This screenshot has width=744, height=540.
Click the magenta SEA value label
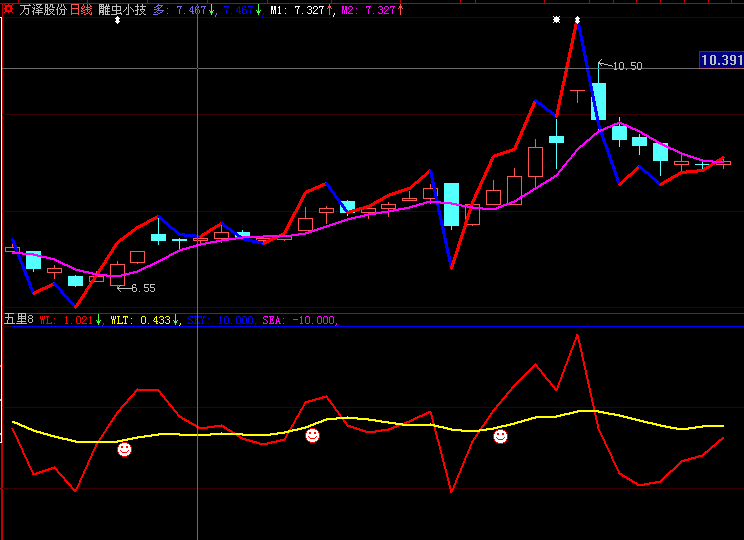click(x=300, y=320)
